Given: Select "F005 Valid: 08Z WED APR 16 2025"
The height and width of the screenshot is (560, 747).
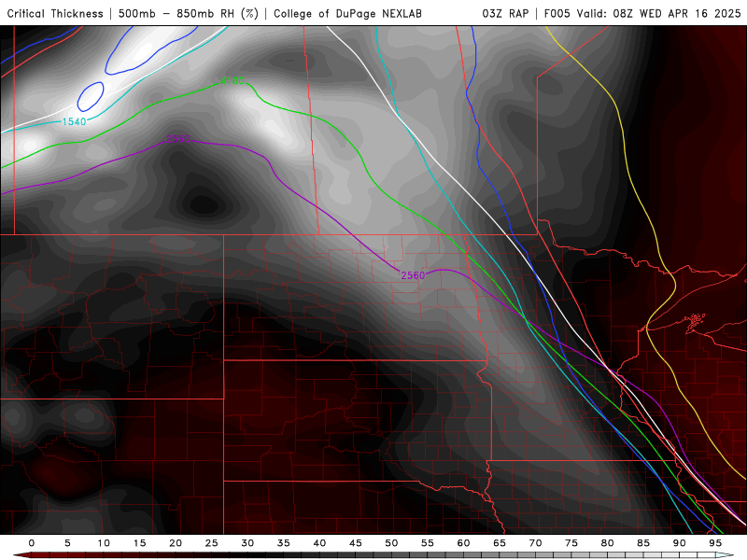Looking at the screenshot, I should point(642,13).
